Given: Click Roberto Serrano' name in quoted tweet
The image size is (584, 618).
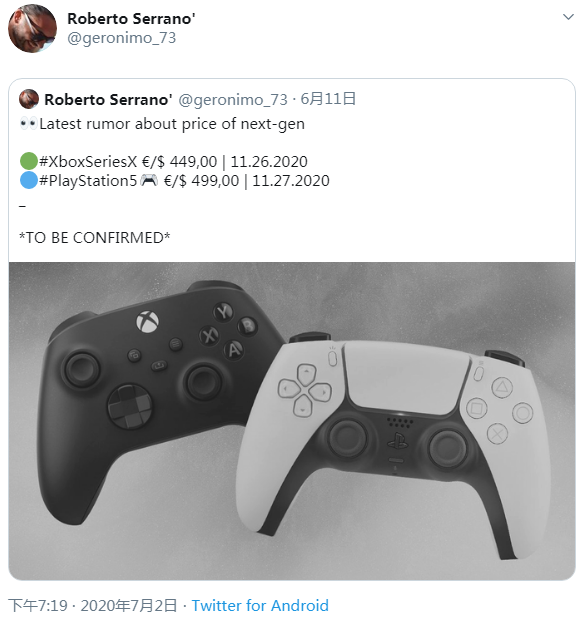Looking at the screenshot, I should coord(108,99).
